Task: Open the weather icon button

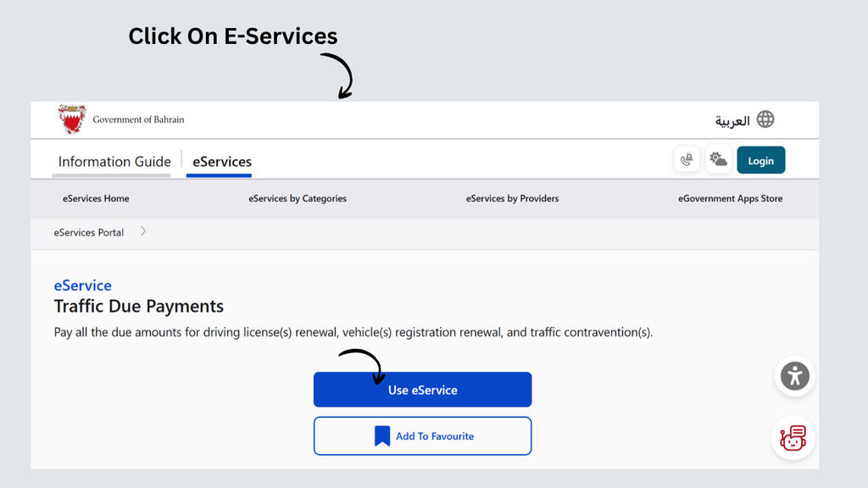Action: pyautogui.click(x=719, y=159)
